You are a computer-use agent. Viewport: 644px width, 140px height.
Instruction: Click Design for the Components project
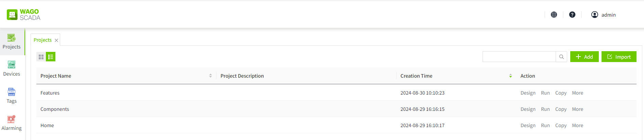(528, 109)
